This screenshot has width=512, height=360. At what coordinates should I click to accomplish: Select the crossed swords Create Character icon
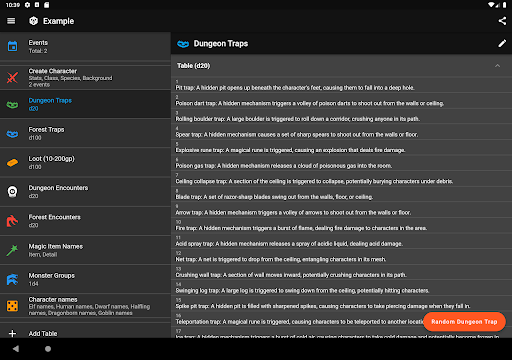[12, 78]
